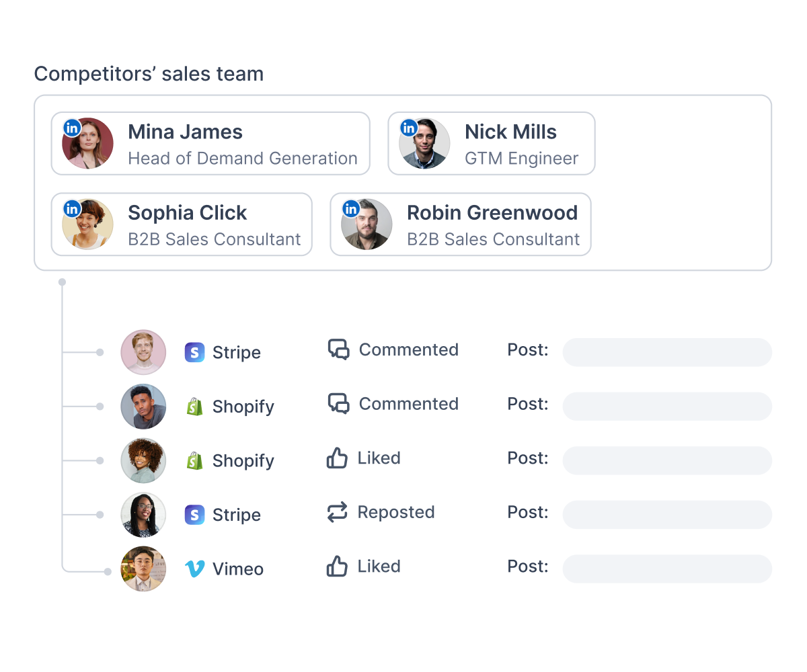Click the Vimeo row avatar photo

143,569
